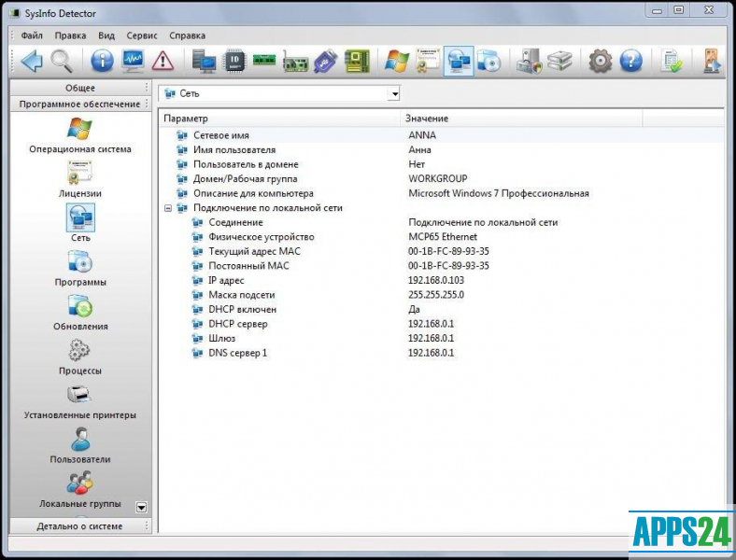Open the license certificate toolbar icon
The image size is (736, 560).
(x=428, y=61)
